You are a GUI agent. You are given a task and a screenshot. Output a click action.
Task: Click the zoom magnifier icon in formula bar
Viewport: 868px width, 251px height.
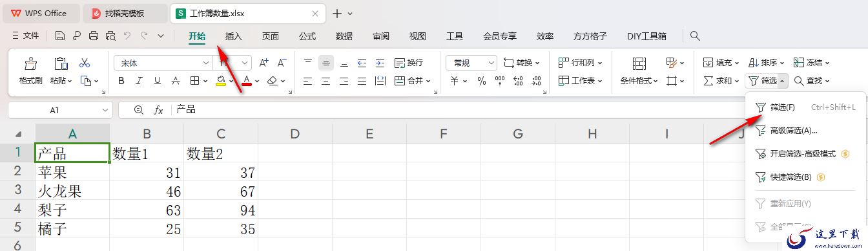pos(138,110)
